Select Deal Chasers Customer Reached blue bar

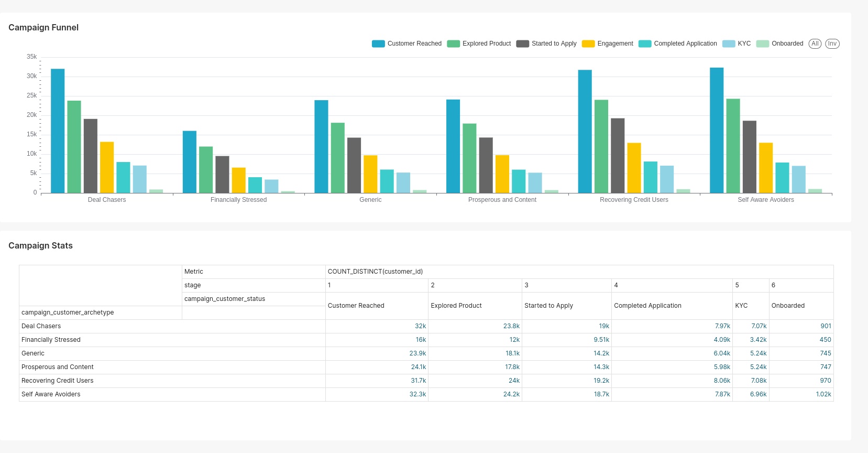(58, 131)
